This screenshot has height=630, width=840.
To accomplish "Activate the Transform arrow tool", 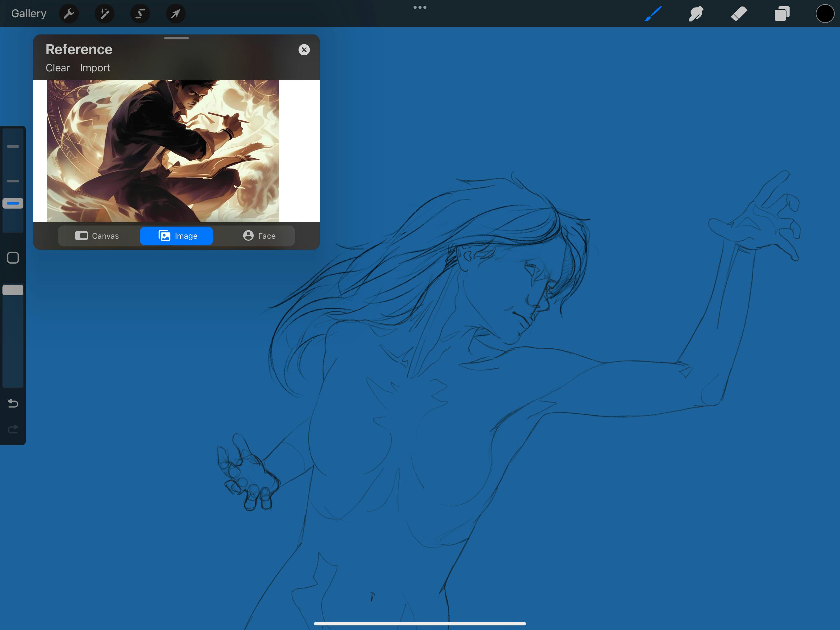I will click(176, 14).
